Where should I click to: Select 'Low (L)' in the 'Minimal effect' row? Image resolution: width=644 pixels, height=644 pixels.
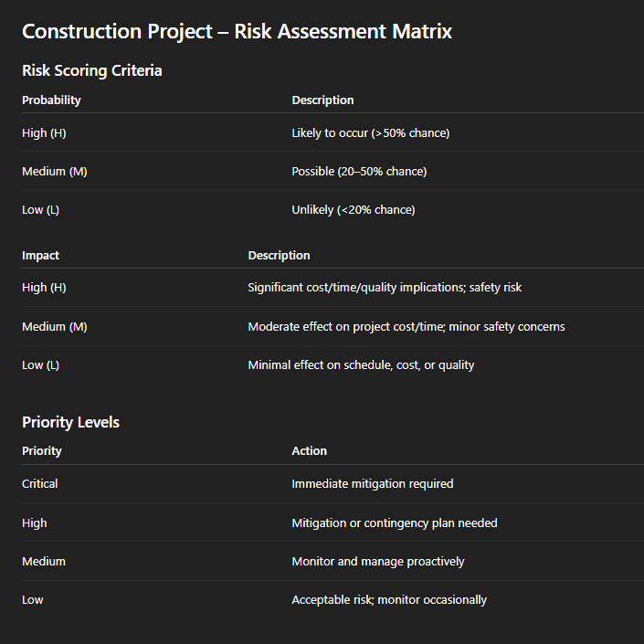point(41,365)
